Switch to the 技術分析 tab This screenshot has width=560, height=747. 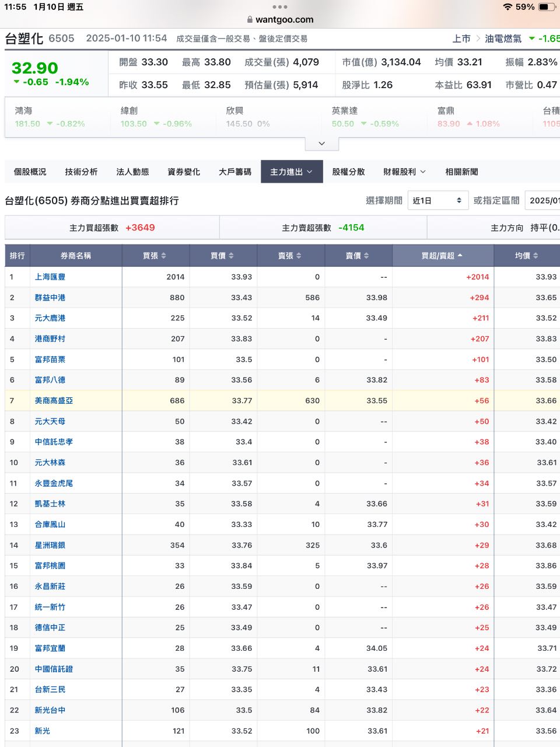[81, 172]
